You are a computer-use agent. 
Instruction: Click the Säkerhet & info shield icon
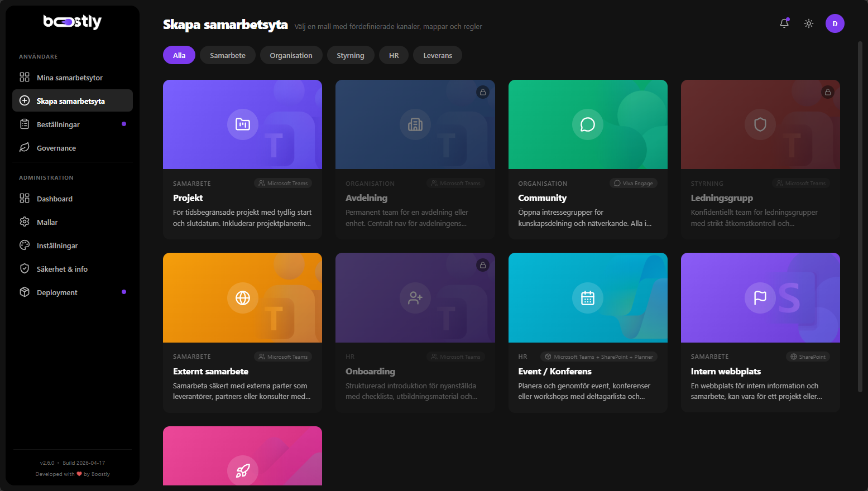[25, 268]
